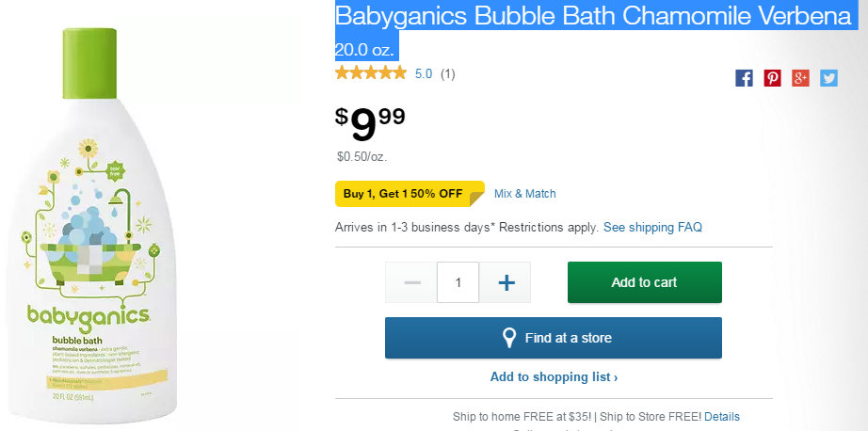Open the Add to shopping list link

(x=554, y=377)
